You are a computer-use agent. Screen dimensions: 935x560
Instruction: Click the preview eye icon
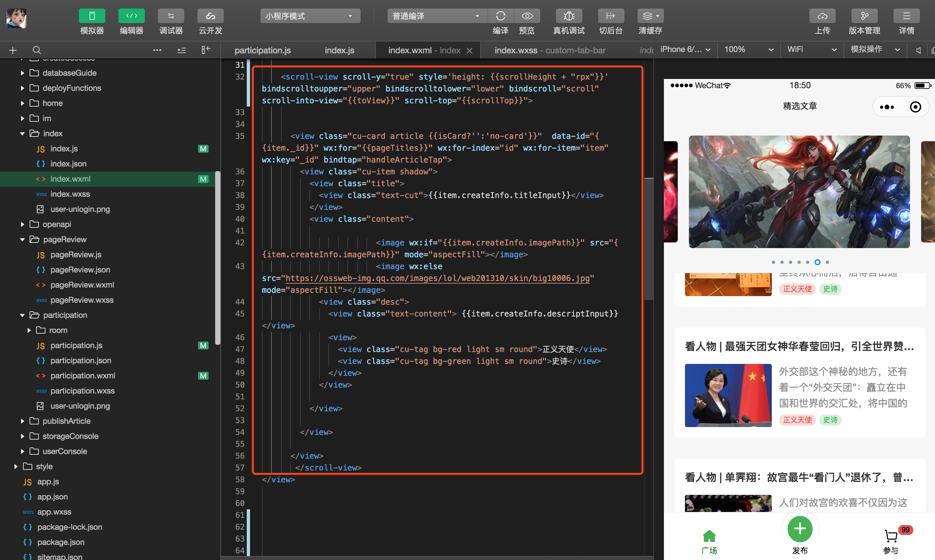pyautogui.click(x=527, y=16)
